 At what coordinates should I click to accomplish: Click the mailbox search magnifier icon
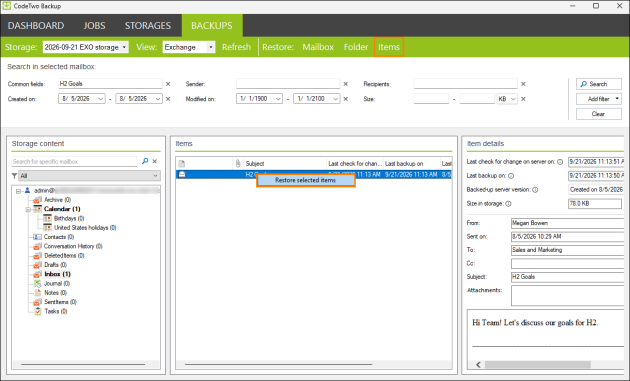coord(145,161)
